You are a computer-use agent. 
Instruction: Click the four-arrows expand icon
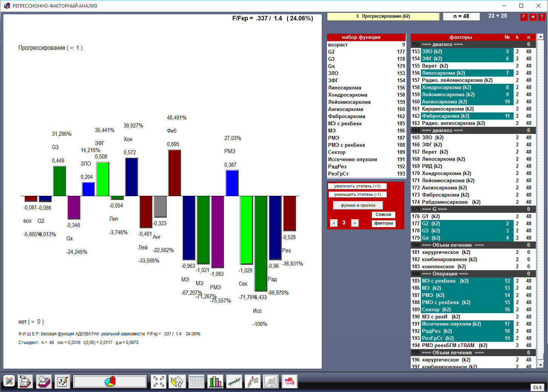point(158,381)
